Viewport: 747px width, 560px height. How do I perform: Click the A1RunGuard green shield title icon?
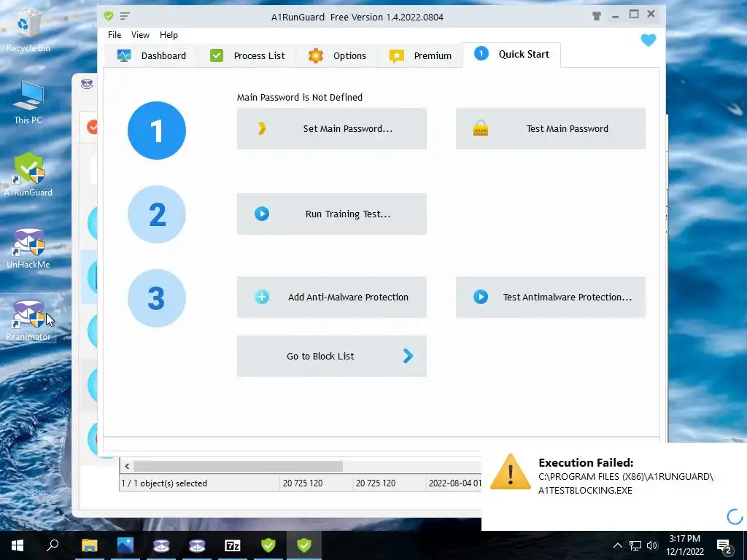pos(109,16)
